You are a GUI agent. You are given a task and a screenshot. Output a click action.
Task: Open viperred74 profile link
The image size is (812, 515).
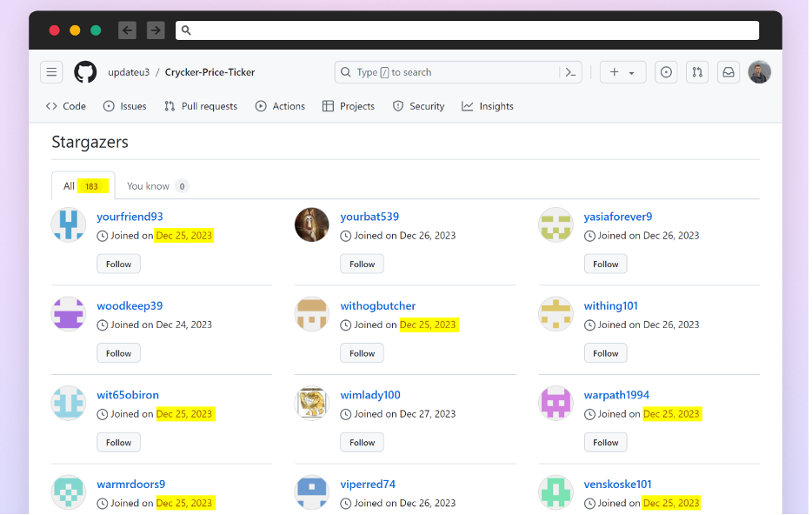pos(368,484)
